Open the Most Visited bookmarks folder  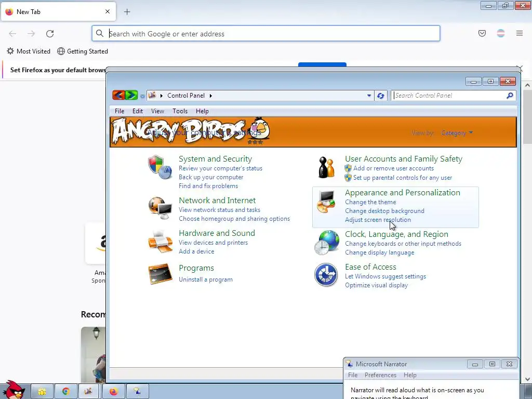tap(29, 51)
